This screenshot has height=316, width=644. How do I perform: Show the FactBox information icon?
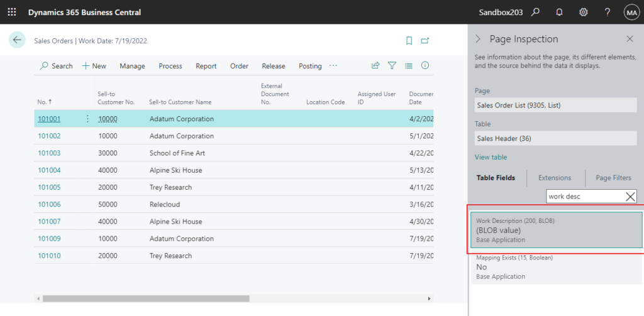[x=425, y=66]
